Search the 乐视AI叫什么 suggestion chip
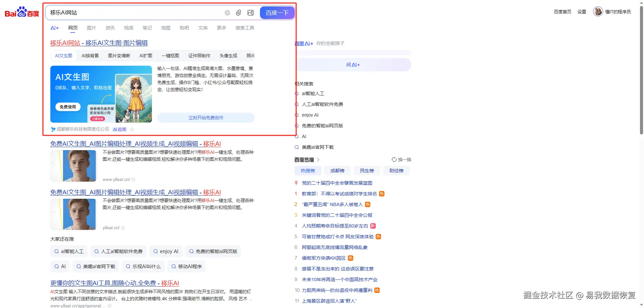This screenshot has width=644, height=308. [143, 266]
